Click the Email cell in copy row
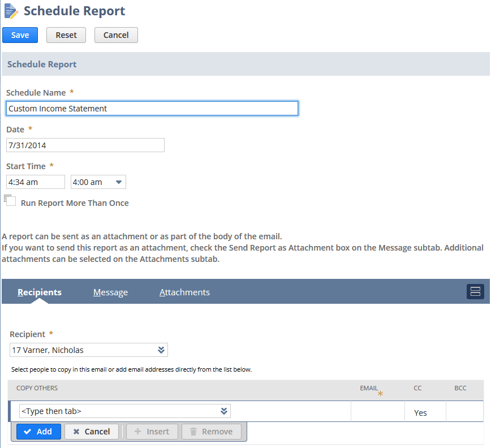 click(378, 411)
